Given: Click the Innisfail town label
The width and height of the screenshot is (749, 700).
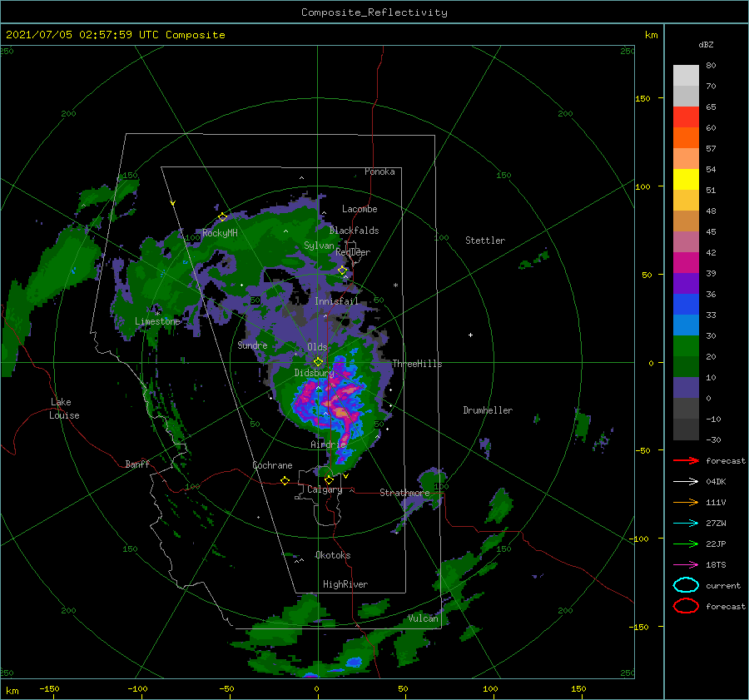Looking at the screenshot, I should [x=336, y=301].
